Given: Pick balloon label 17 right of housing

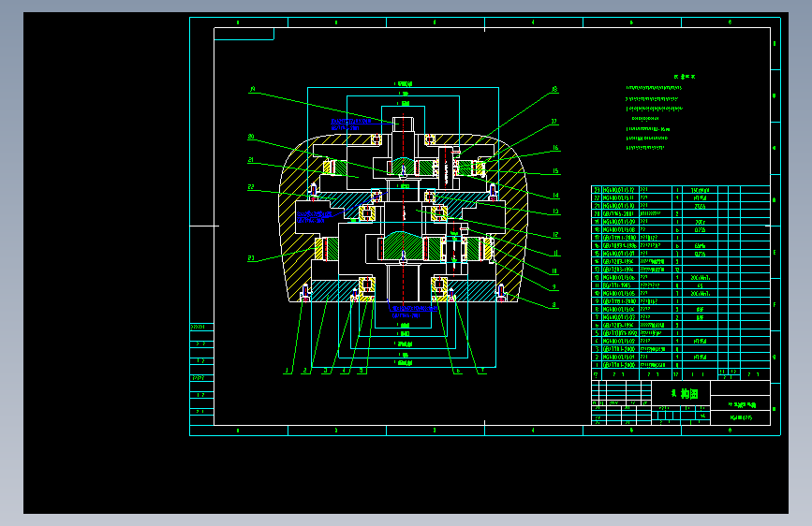Looking at the screenshot, I should point(554,122).
